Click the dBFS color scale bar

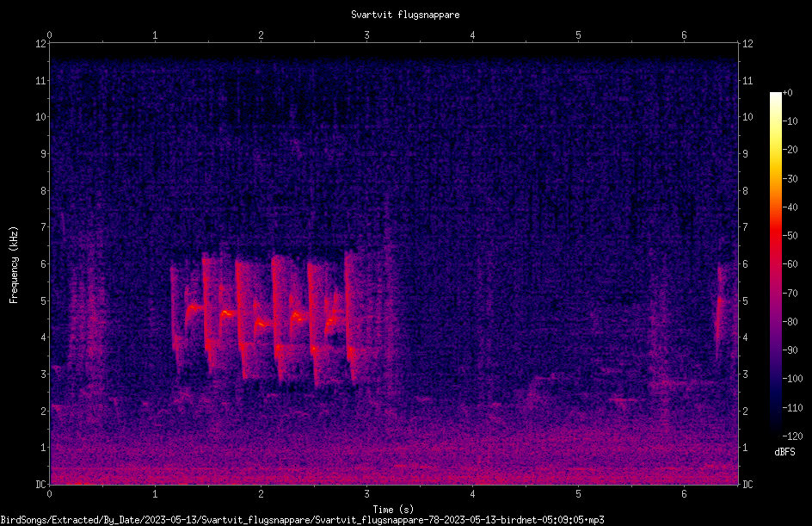pos(775,263)
